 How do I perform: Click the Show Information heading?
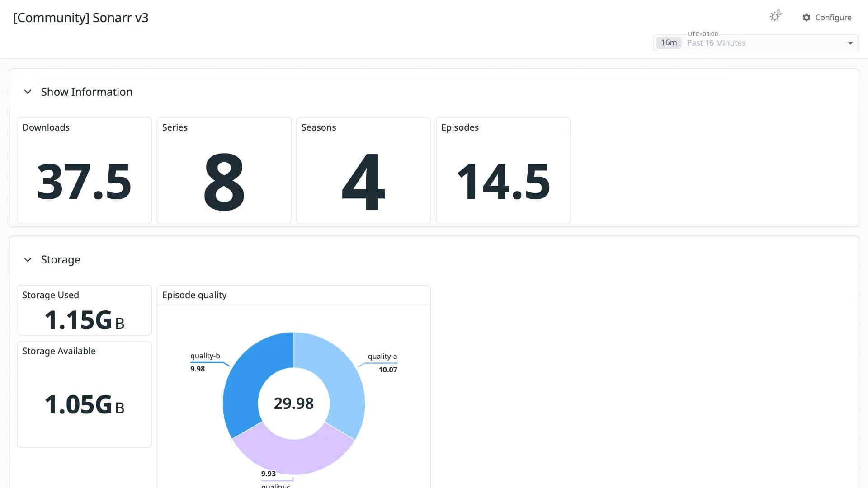point(87,92)
